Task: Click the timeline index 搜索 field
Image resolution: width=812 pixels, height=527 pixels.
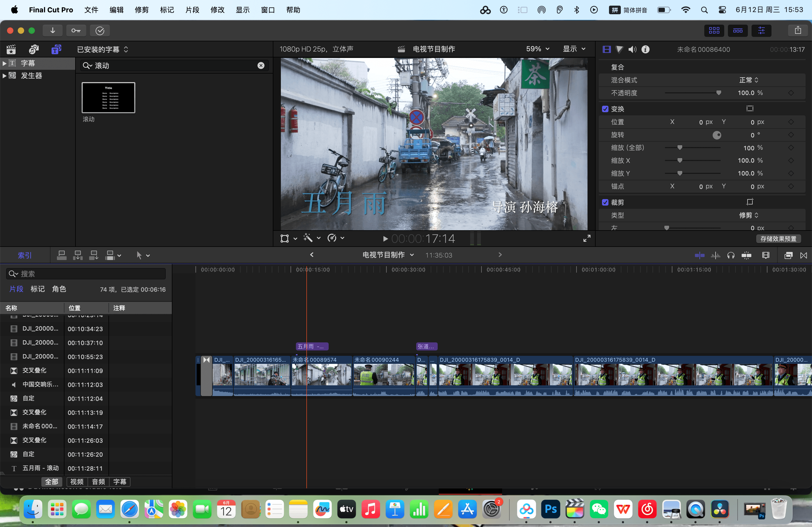Action: click(86, 274)
